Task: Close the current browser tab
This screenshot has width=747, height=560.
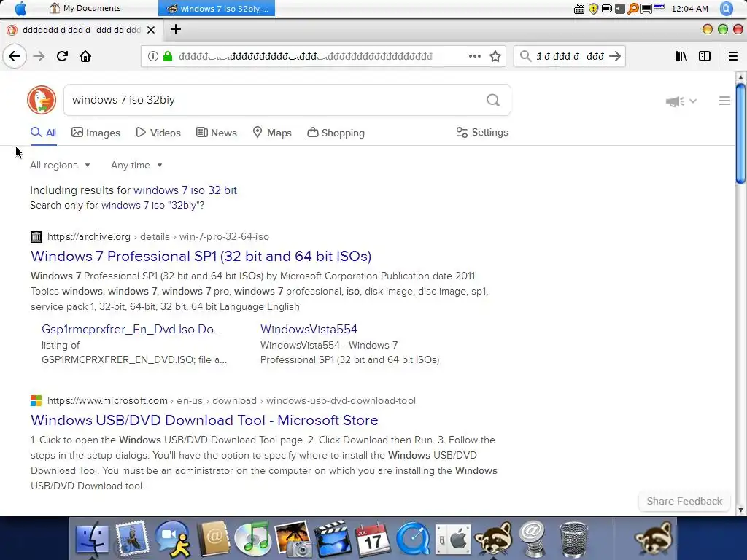Action: pyautogui.click(x=151, y=30)
